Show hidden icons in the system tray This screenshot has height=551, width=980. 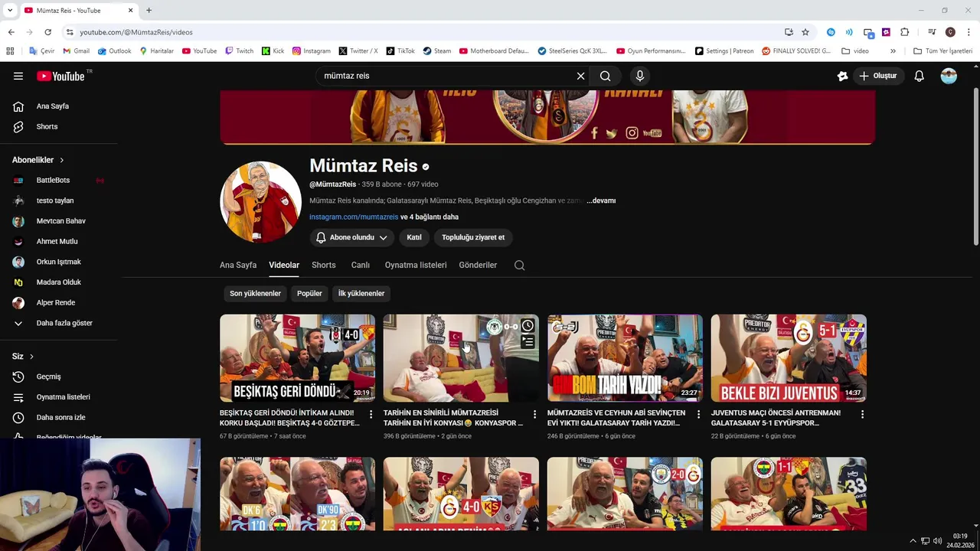click(913, 541)
